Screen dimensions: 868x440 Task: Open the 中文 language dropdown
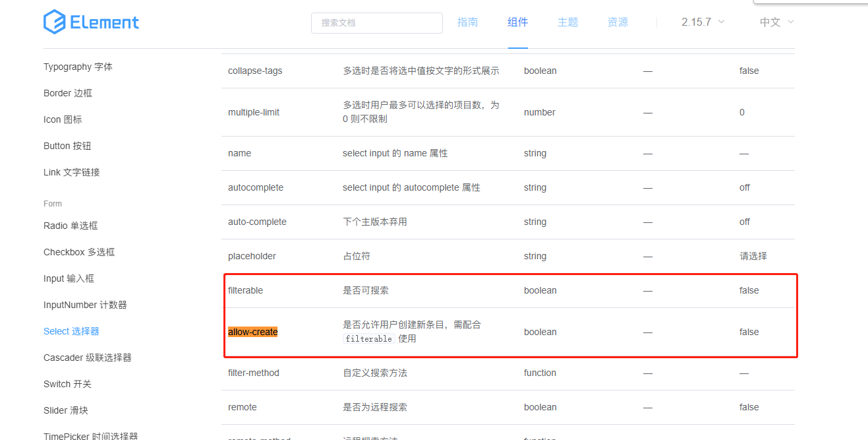pyautogui.click(x=771, y=22)
